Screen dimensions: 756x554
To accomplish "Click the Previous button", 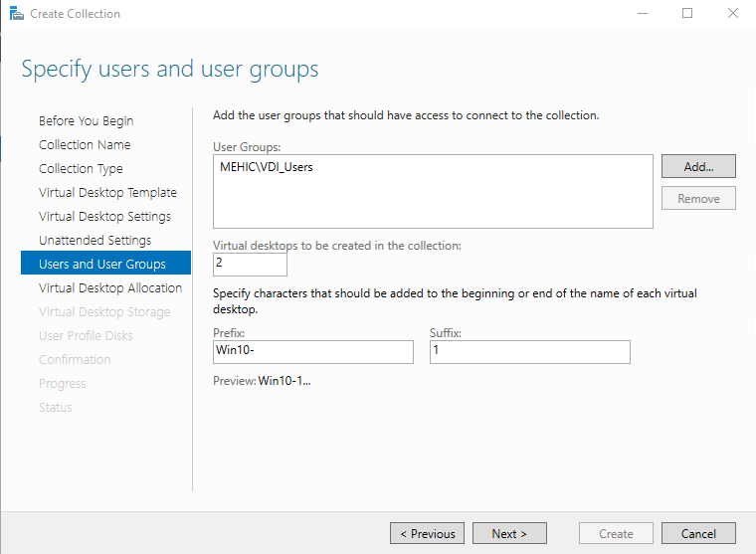I will pyautogui.click(x=427, y=534).
